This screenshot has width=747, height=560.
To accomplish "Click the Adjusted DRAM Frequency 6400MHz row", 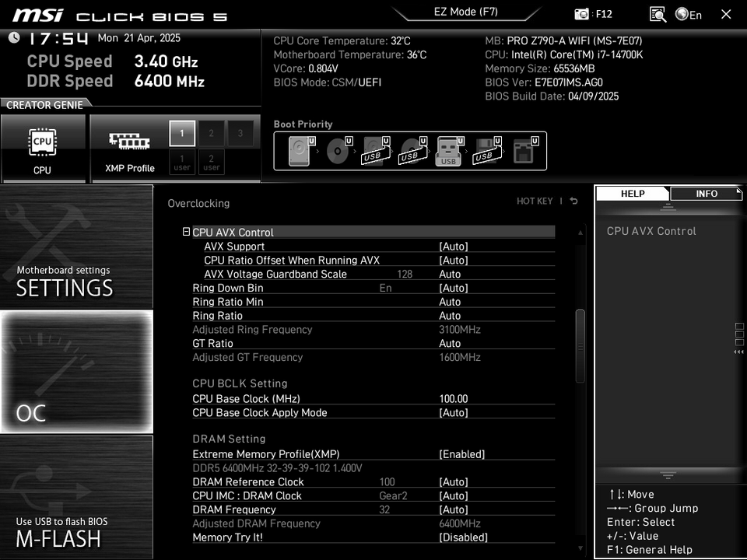I will [x=373, y=523].
